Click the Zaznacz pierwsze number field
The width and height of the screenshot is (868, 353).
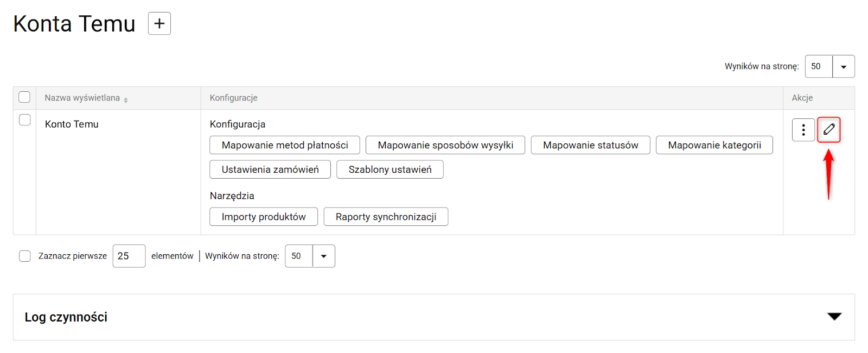[129, 256]
